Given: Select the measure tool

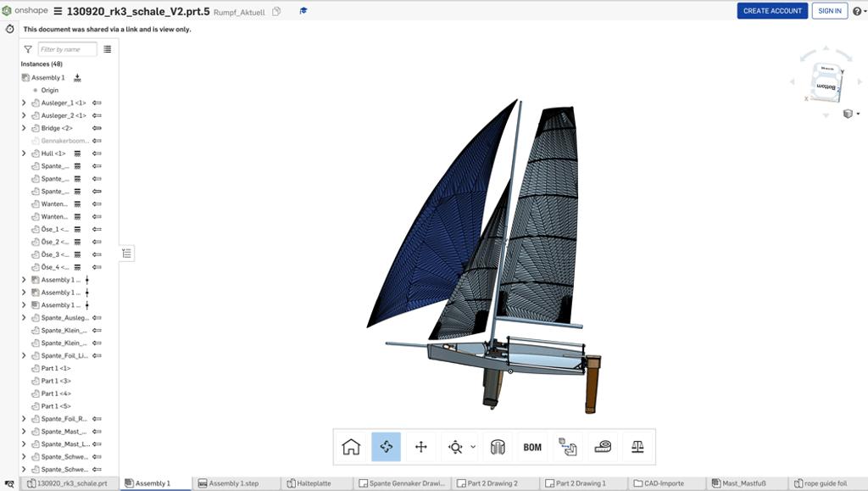Looking at the screenshot, I should pyautogui.click(x=604, y=445).
